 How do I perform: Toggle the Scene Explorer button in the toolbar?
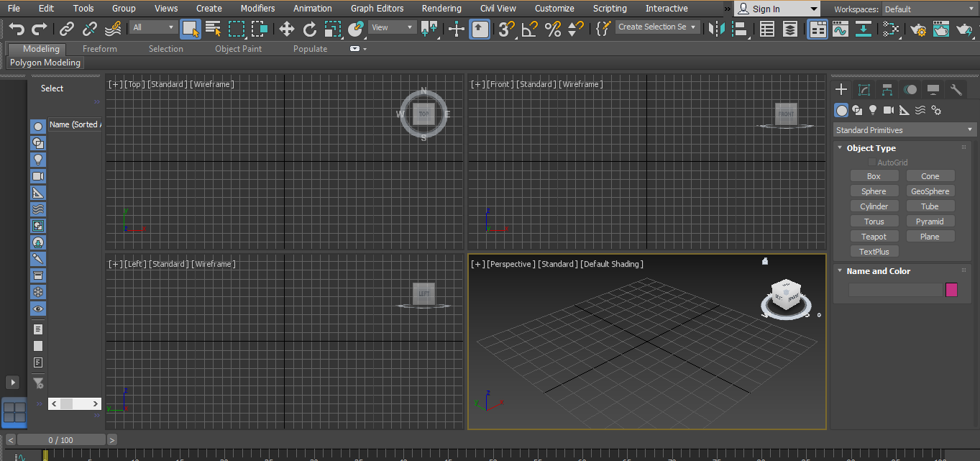767,29
